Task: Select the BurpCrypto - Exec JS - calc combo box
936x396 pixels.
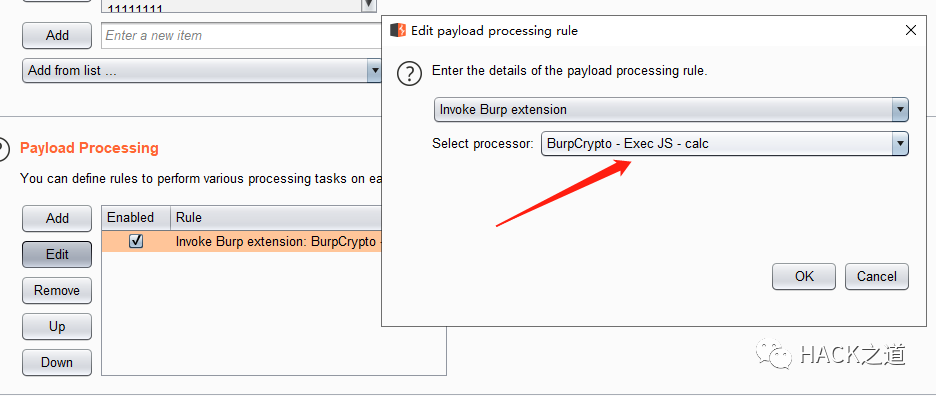Action: pyautogui.click(x=725, y=143)
